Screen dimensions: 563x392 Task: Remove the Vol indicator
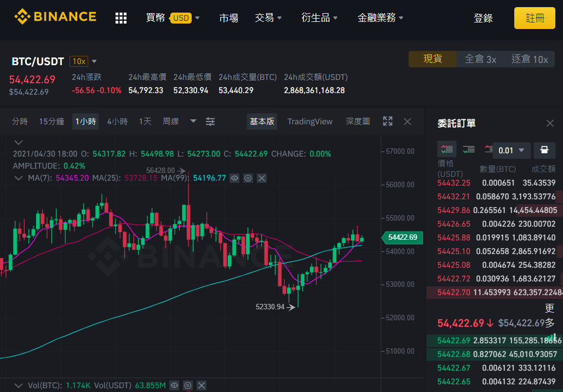click(x=202, y=386)
